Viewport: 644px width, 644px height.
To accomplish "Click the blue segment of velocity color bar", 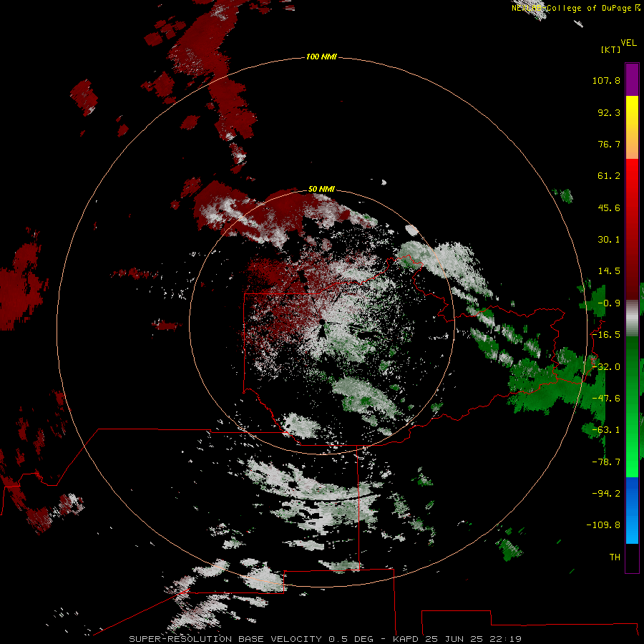I will coord(632,510).
